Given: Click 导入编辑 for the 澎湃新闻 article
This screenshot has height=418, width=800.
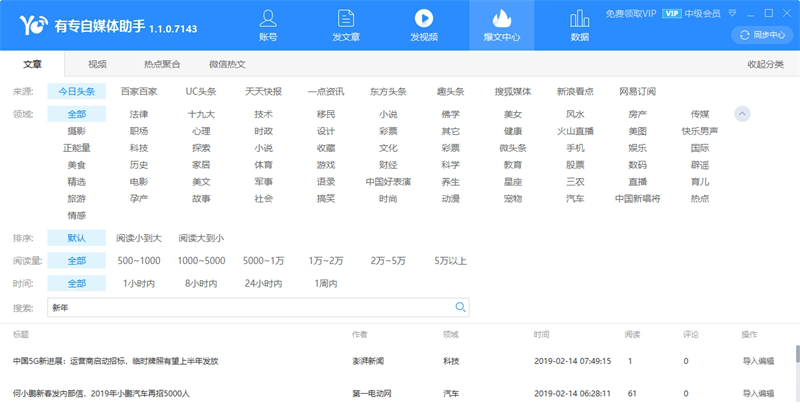Looking at the screenshot, I should [x=758, y=361].
